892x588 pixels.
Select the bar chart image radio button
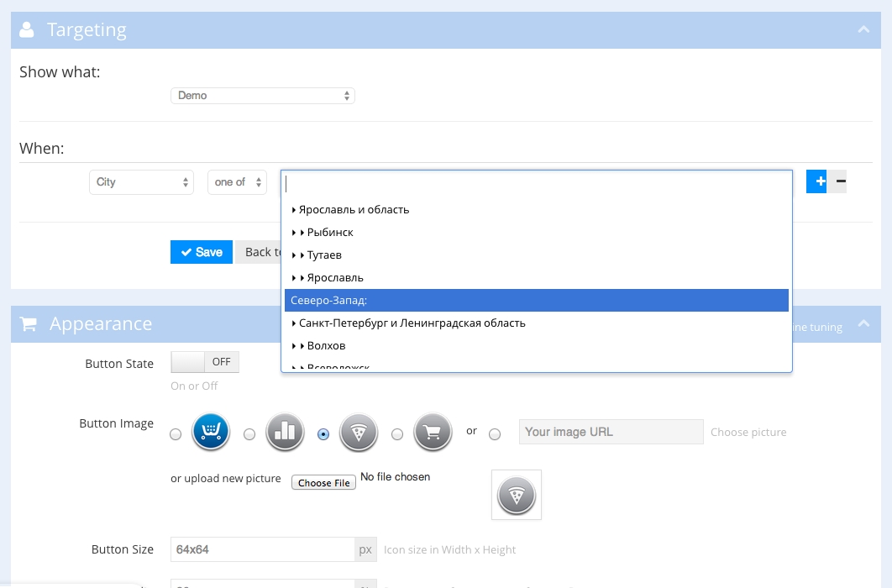point(249,434)
